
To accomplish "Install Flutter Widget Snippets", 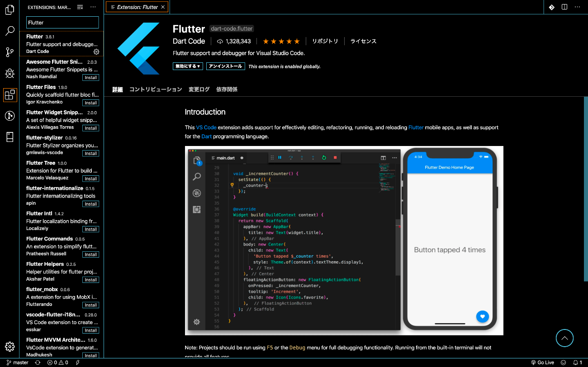I will [x=91, y=128].
